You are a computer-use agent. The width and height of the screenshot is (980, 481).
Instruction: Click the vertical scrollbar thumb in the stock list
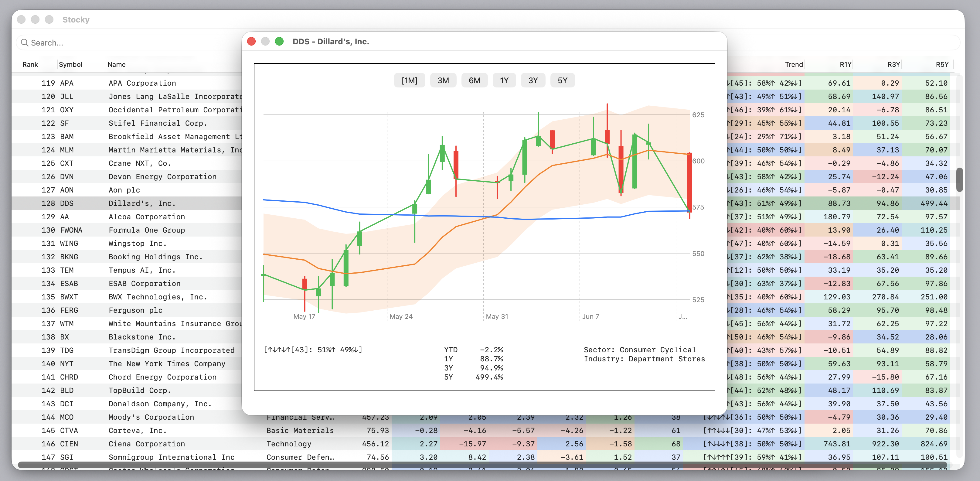pyautogui.click(x=959, y=179)
